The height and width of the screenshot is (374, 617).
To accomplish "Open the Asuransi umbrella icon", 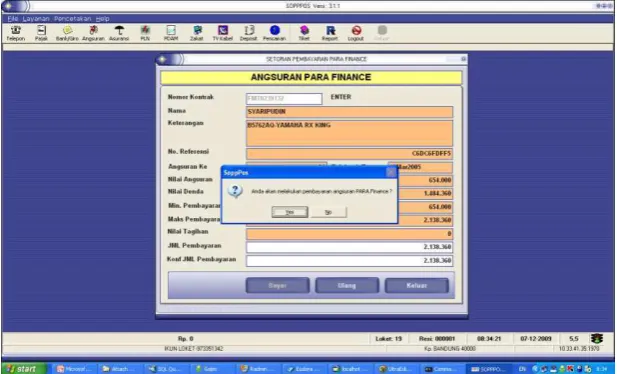I will coord(119,33).
